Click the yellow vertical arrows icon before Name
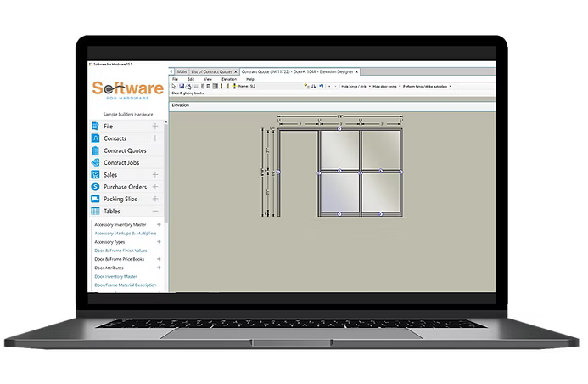The height and width of the screenshot is (384, 588). [234, 87]
